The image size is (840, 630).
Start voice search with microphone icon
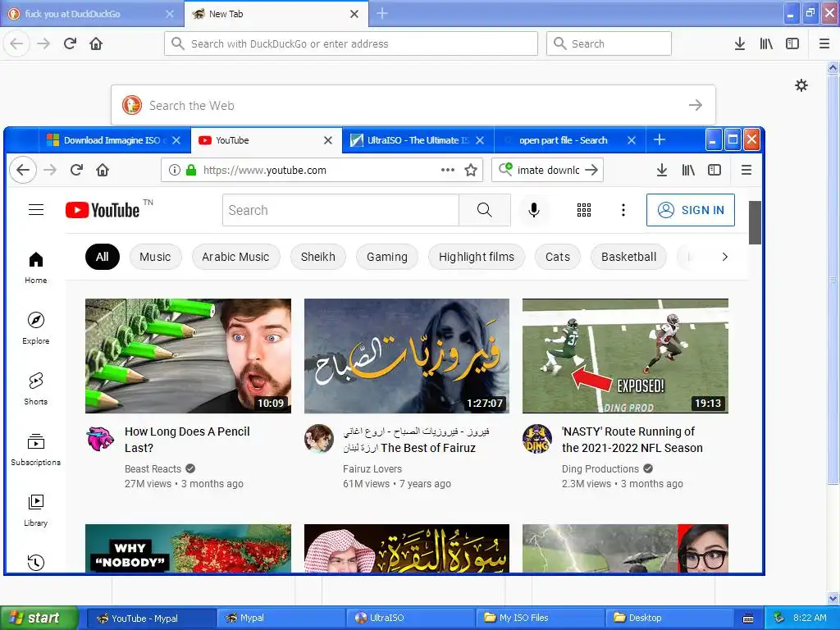[x=533, y=210]
